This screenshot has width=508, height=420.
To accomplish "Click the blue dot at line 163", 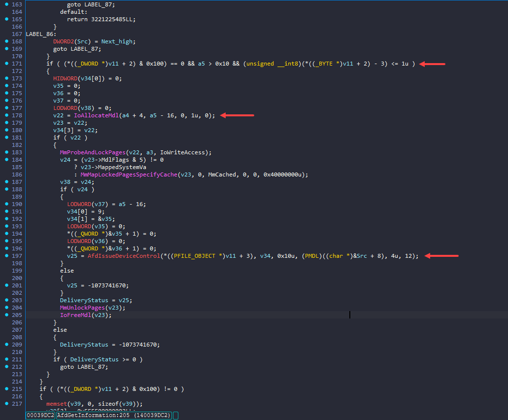I will (6, 4).
